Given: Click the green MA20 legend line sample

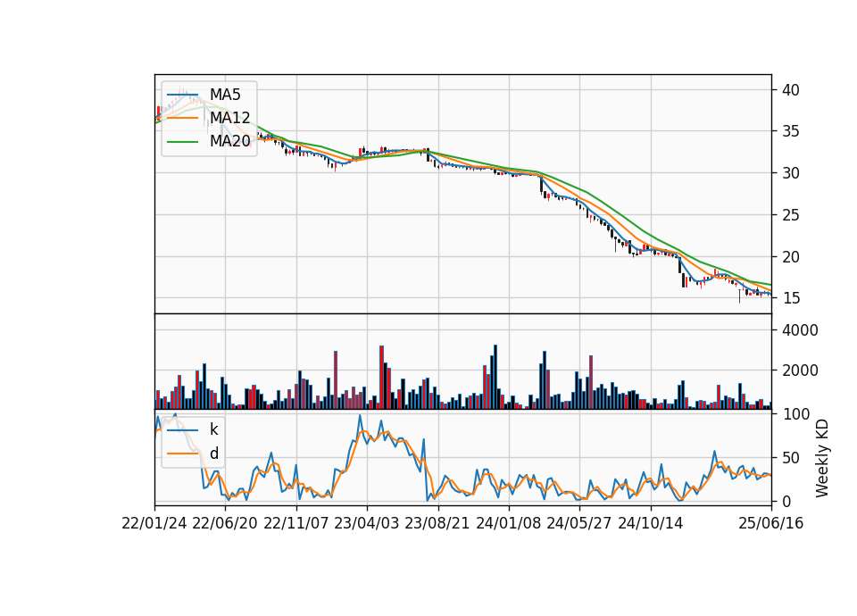Looking at the screenshot, I should (x=182, y=142).
